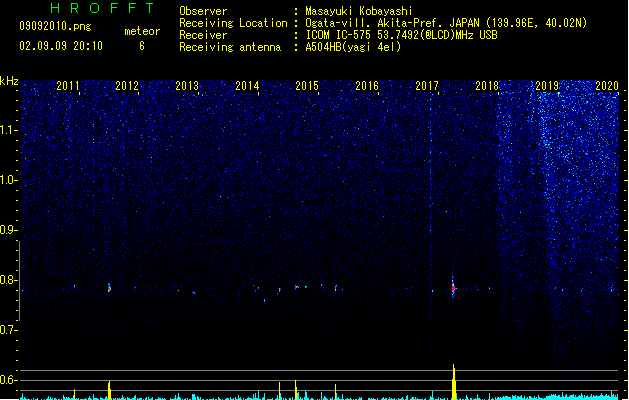Click the Receiving Location label

tap(233, 23)
